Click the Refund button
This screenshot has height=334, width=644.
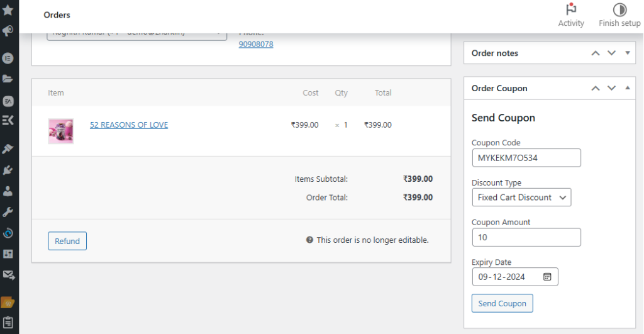pyautogui.click(x=67, y=241)
